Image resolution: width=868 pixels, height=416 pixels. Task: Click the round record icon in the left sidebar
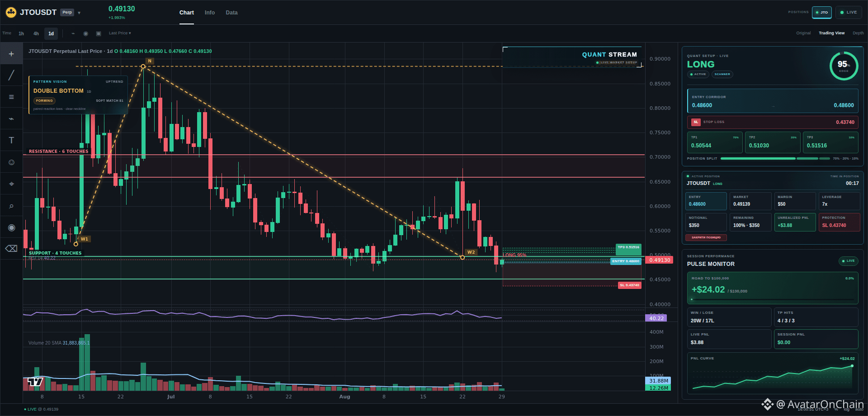pyautogui.click(x=11, y=227)
